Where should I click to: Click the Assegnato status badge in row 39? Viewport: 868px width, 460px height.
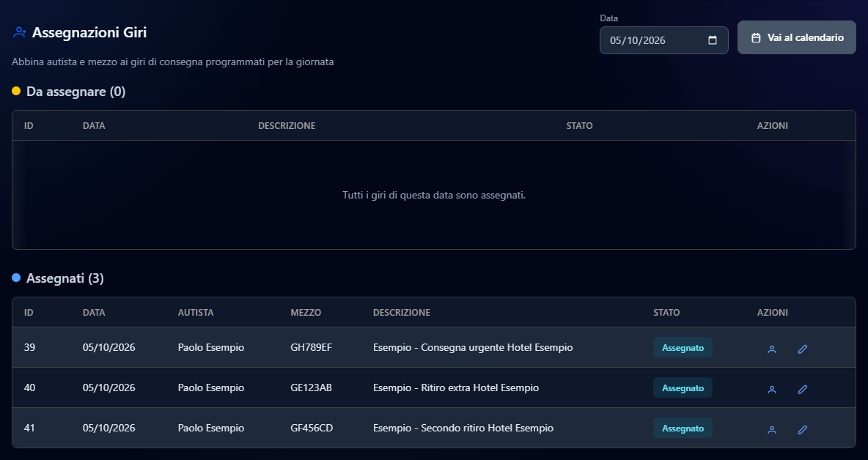[683, 348]
